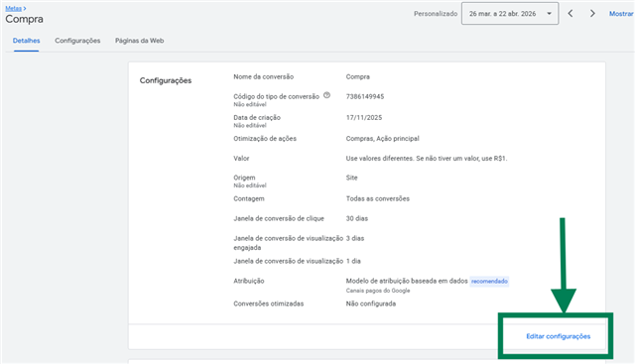This screenshot has width=635, height=364.
Task: Click the Compra page title
Action: tap(24, 19)
